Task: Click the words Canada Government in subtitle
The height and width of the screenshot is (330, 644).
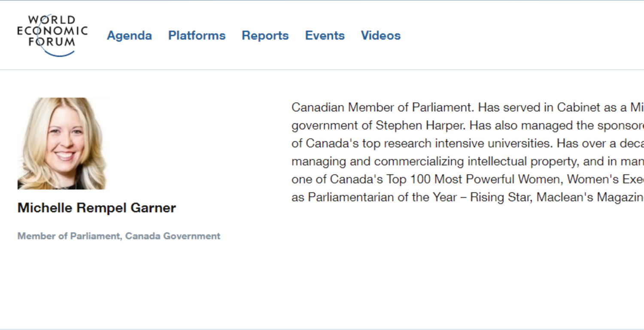Action: [x=173, y=236]
